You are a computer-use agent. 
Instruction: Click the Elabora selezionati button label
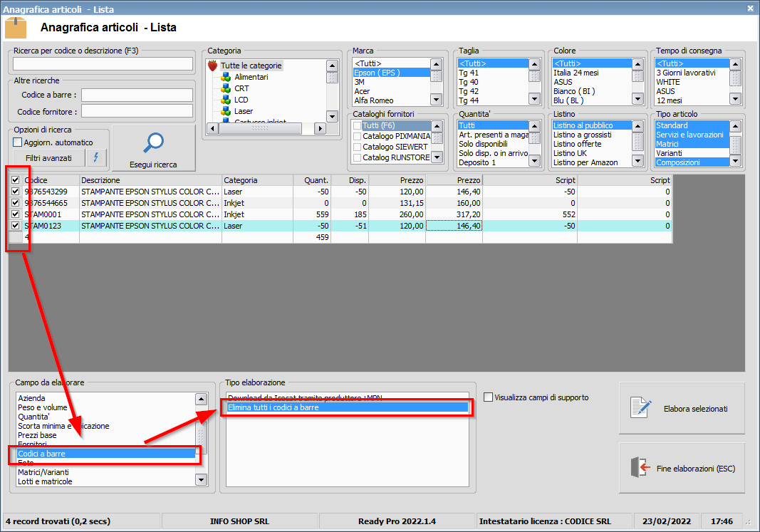(x=695, y=409)
